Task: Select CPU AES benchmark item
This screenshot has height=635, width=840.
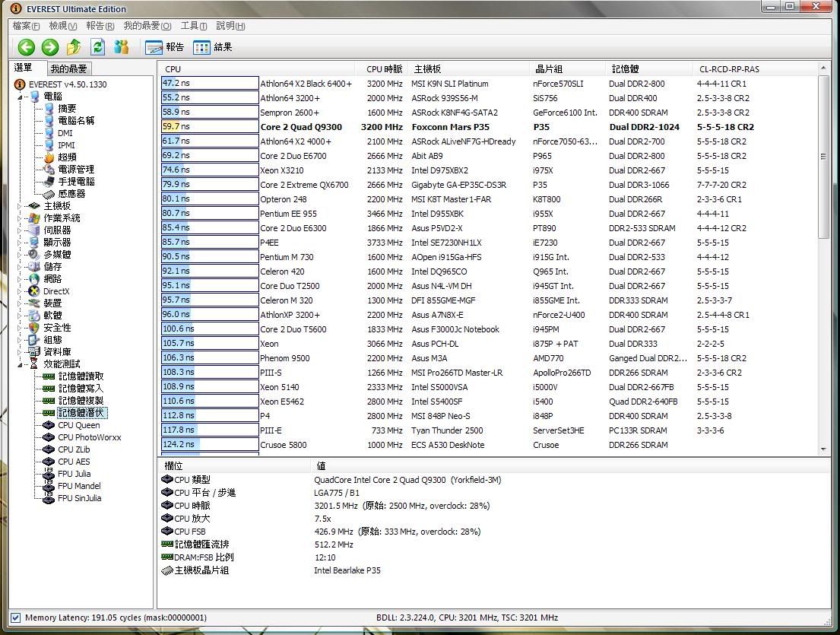Action: [x=74, y=462]
